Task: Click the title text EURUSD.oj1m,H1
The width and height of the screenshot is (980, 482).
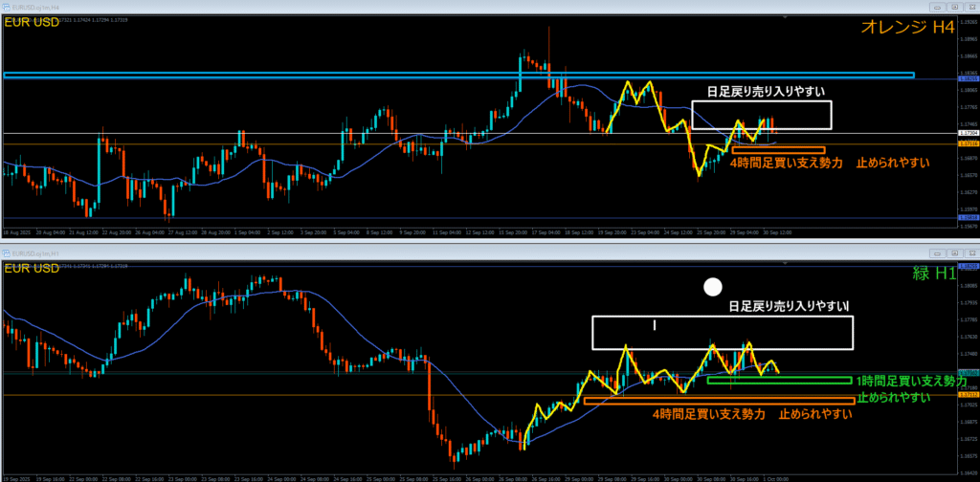Action: pyautogui.click(x=33, y=252)
